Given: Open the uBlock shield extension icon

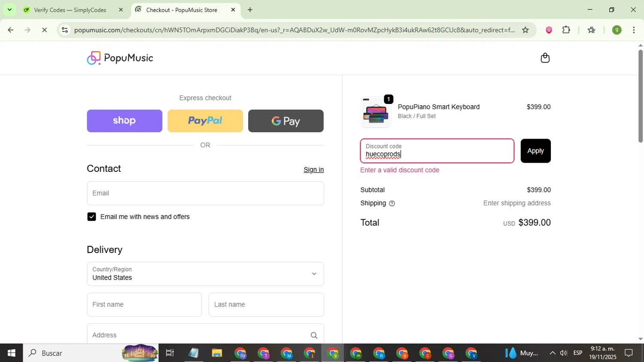Looking at the screenshot, I should (549, 30).
